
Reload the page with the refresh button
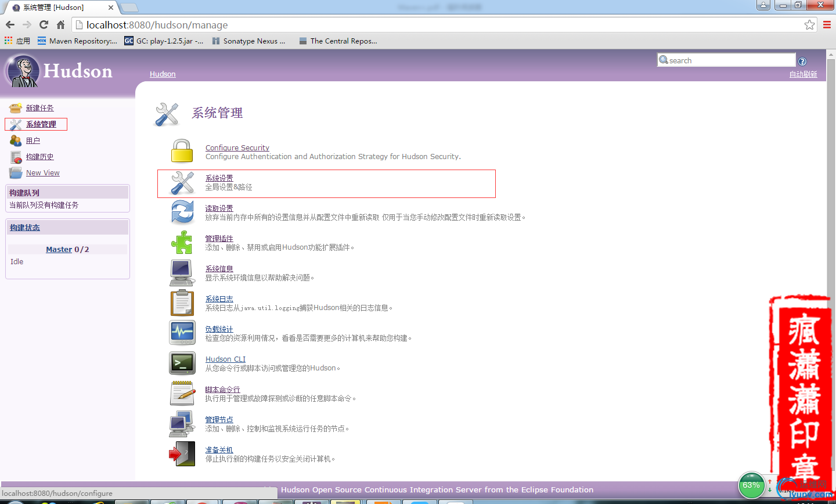click(x=44, y=24)
